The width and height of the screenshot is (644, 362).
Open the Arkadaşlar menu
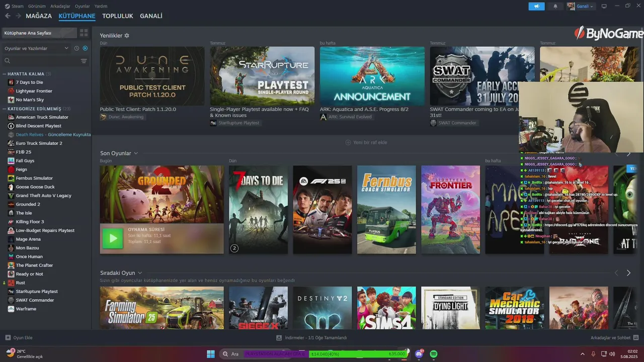(60, 6)
